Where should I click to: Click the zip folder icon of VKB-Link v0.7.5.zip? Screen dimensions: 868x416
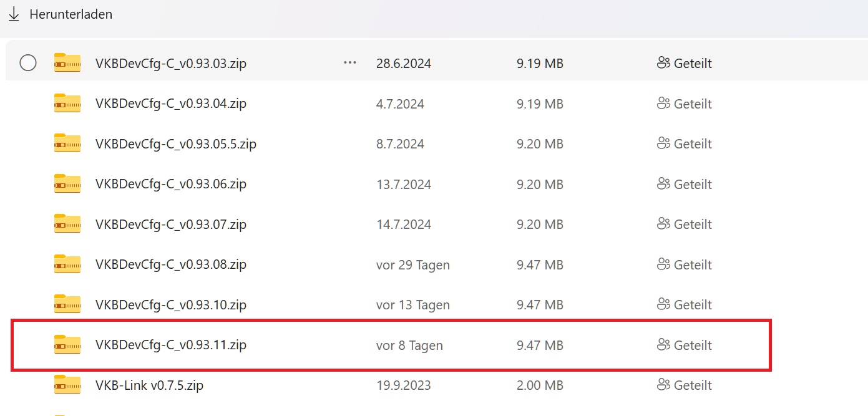pos(67,385)
